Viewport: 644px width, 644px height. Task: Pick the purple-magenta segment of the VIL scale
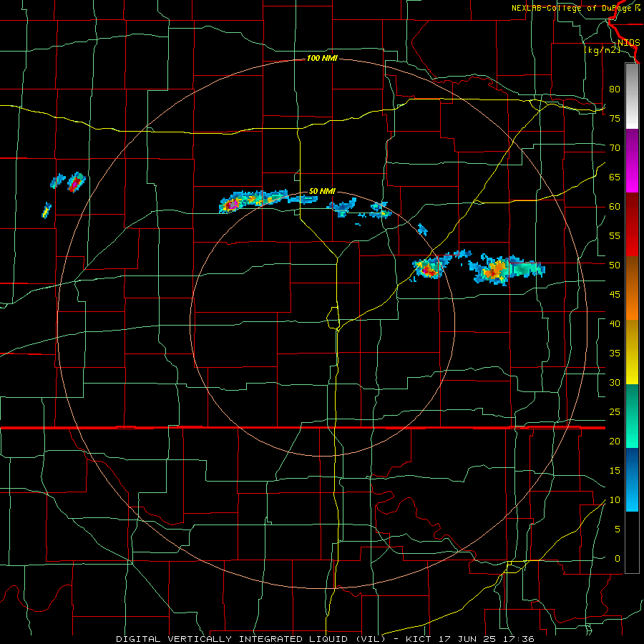click(632, 161)
